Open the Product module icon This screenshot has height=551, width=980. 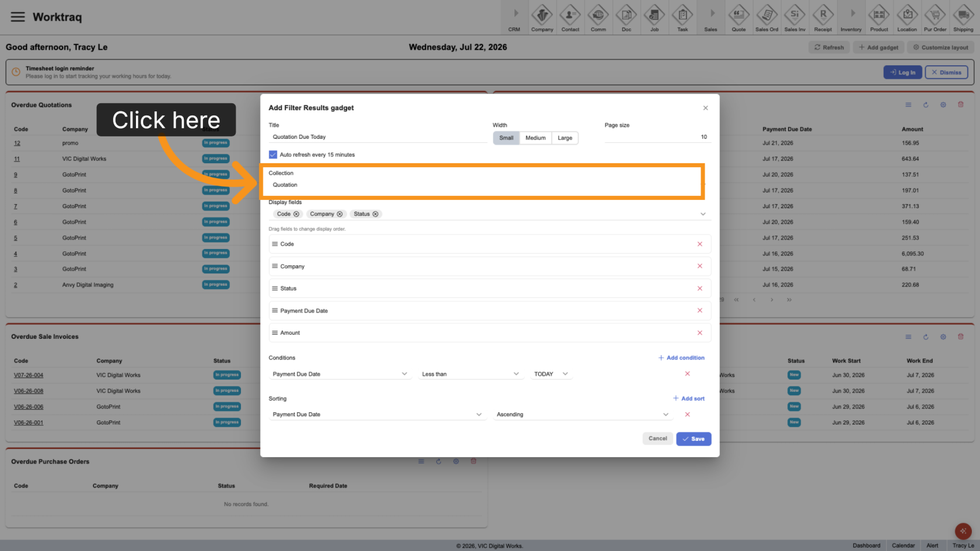878,17
